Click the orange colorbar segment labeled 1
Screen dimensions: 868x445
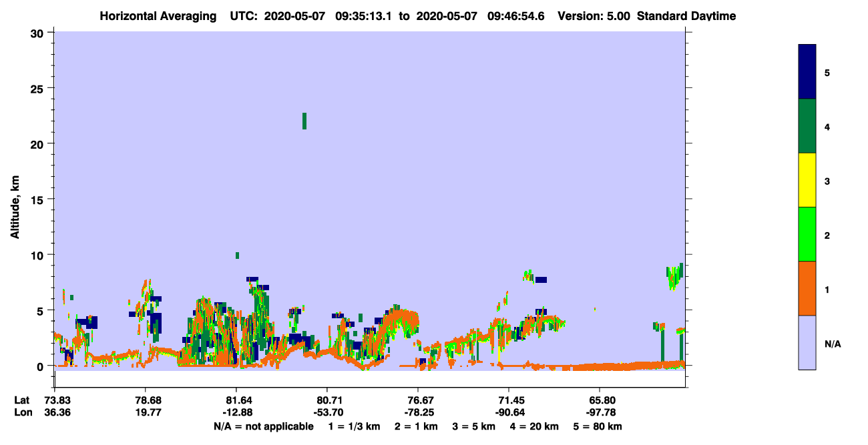coord(807,288)
